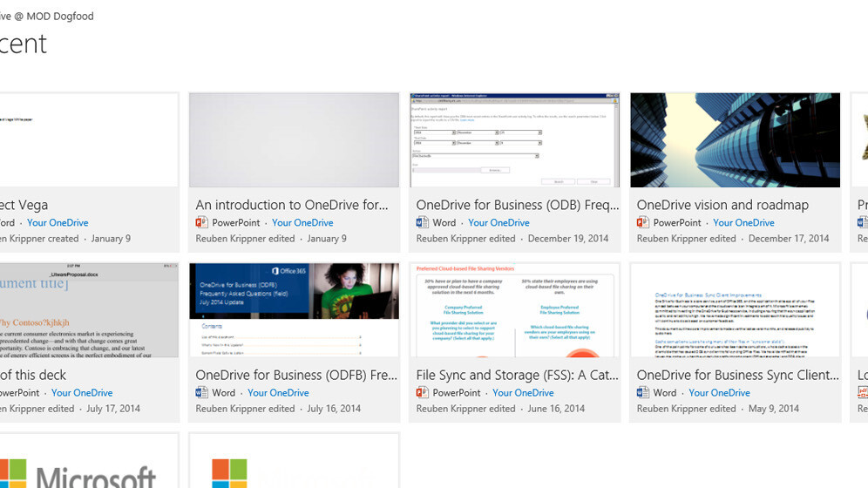Click PowerPoint icon under File Sync and Storage
Image resolution: width=868 pixels, height=488 pixels.
coord(422,393)
